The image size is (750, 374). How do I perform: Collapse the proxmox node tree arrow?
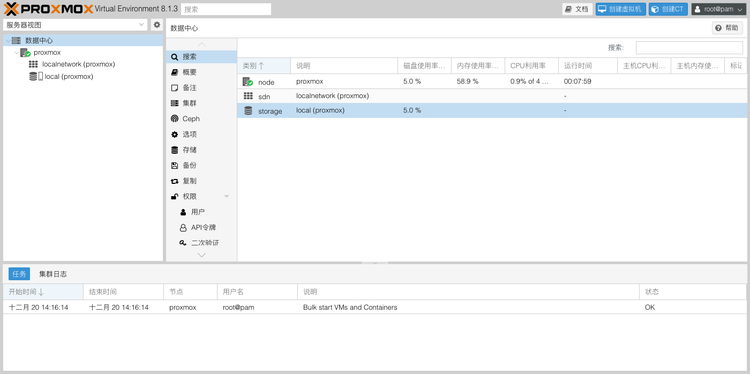pyautogui.click(x=17, y=53)
